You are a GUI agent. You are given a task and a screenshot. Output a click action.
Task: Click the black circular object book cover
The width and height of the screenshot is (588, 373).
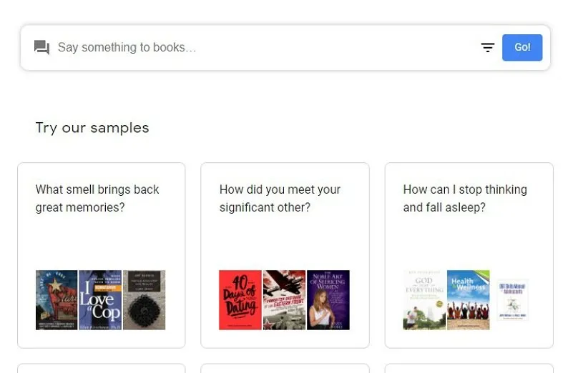pos(144,300)
